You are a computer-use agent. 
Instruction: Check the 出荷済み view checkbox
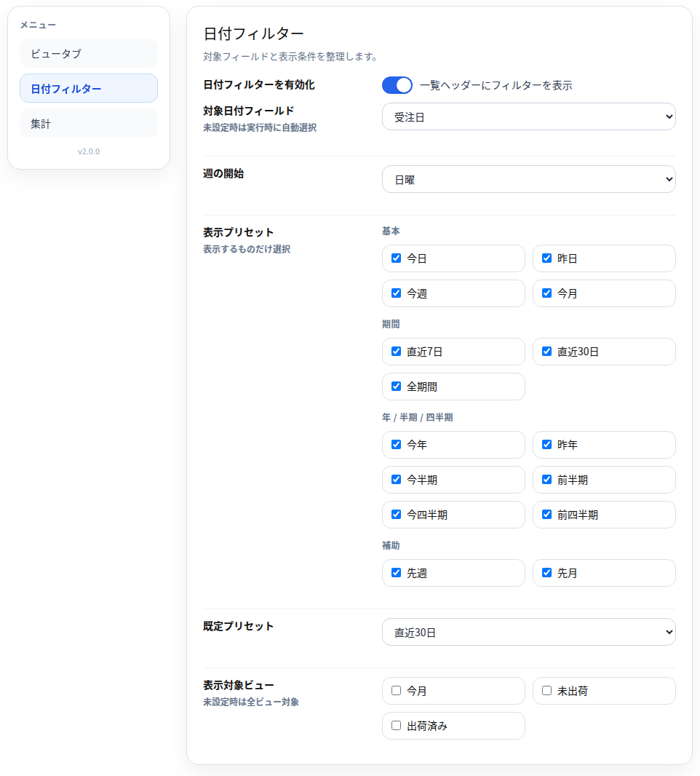(x=397, y=726)
